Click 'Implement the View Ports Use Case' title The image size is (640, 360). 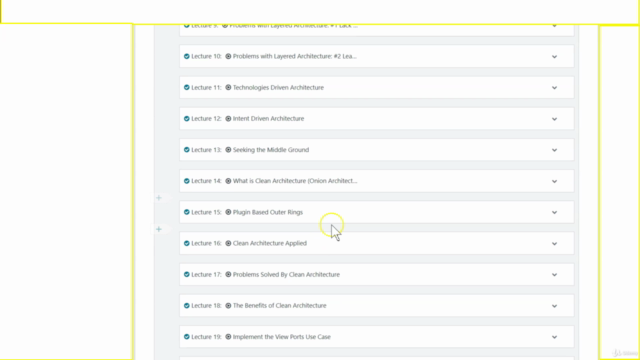(282, 337)
